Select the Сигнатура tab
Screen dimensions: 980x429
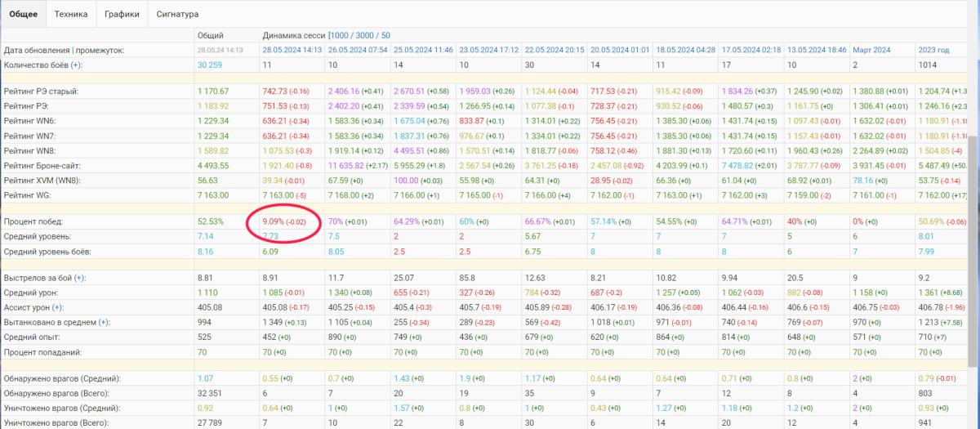point(177,14)
